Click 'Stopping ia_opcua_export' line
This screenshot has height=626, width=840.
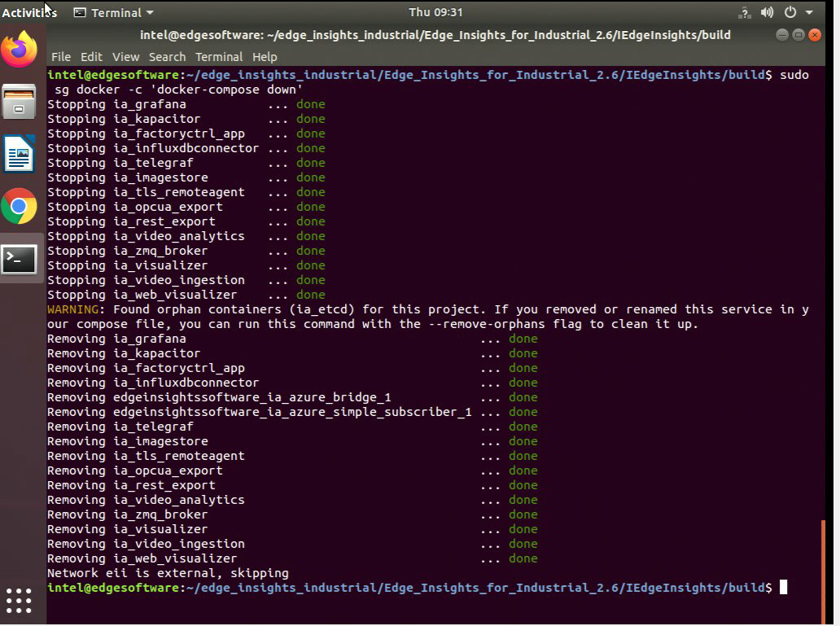click(x=186, y=207)
